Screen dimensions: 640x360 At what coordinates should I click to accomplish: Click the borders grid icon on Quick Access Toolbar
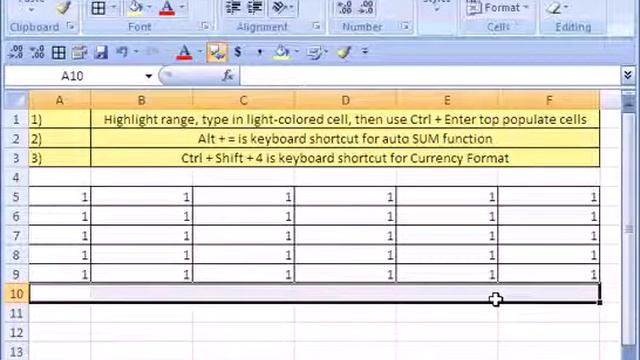(x=59, y=52)
